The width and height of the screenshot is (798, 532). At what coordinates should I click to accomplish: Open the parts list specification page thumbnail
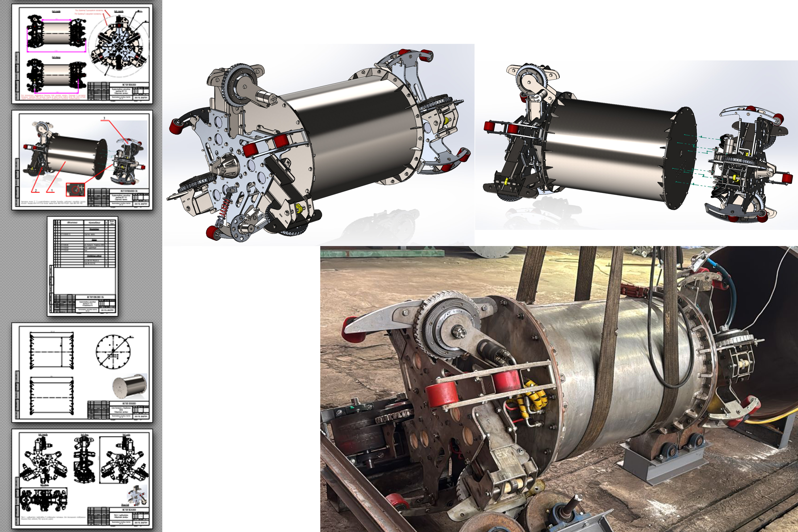coord(82,266)
